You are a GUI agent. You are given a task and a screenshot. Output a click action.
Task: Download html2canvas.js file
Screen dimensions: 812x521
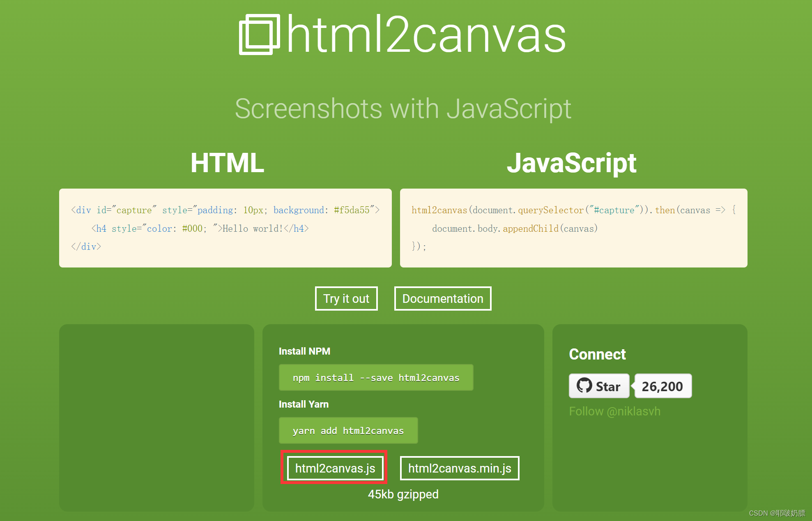click(335, 468)
